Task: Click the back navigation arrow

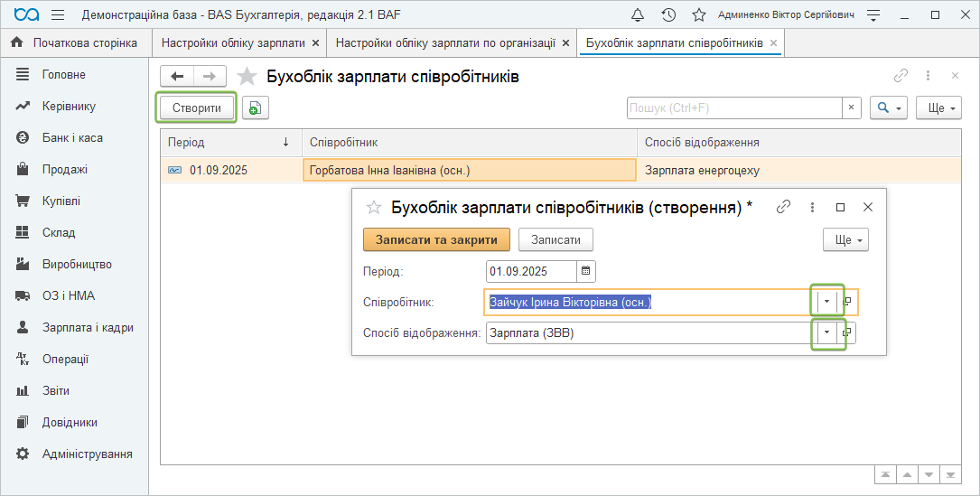Action: 177,77
